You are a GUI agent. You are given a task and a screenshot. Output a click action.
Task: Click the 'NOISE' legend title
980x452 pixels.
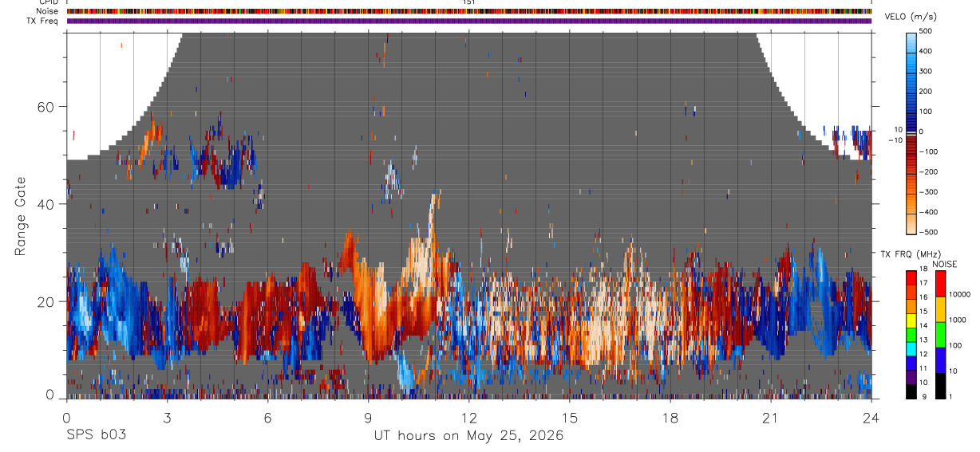[x=946, y=264]
